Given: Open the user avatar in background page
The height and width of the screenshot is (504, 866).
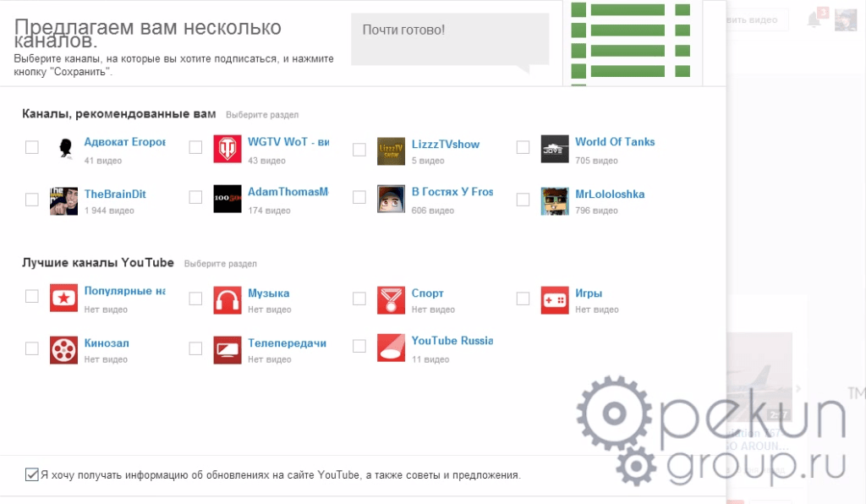Looking at the screenshot, I should pos(846,20).
